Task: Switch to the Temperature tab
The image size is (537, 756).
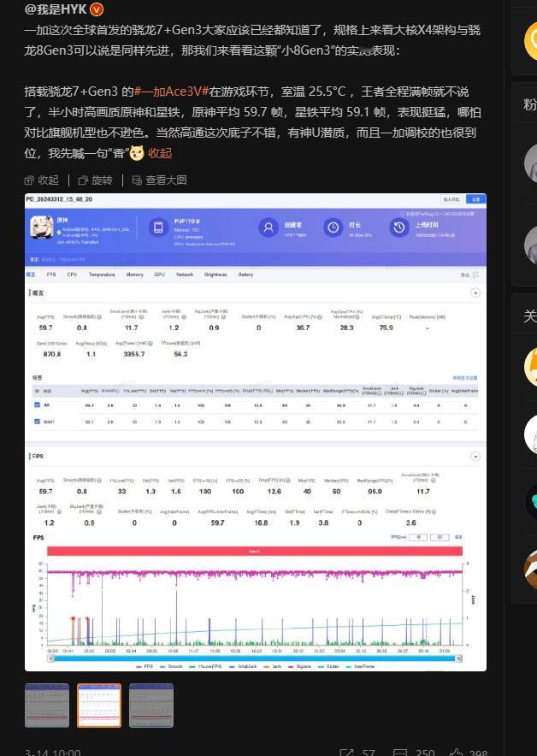Action: (102, 275)
